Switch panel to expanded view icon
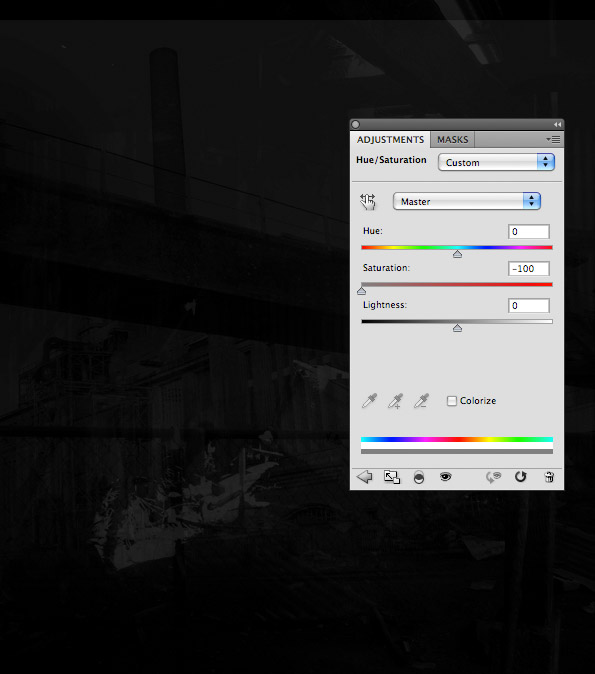The image size is (595, 674). pyautogui.click(x=392, y=477)
